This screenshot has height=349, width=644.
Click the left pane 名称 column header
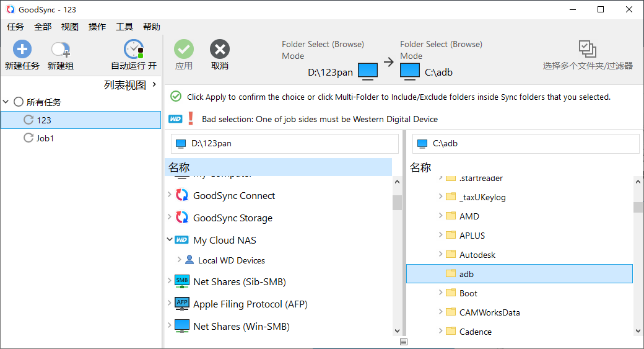[279, 167]
